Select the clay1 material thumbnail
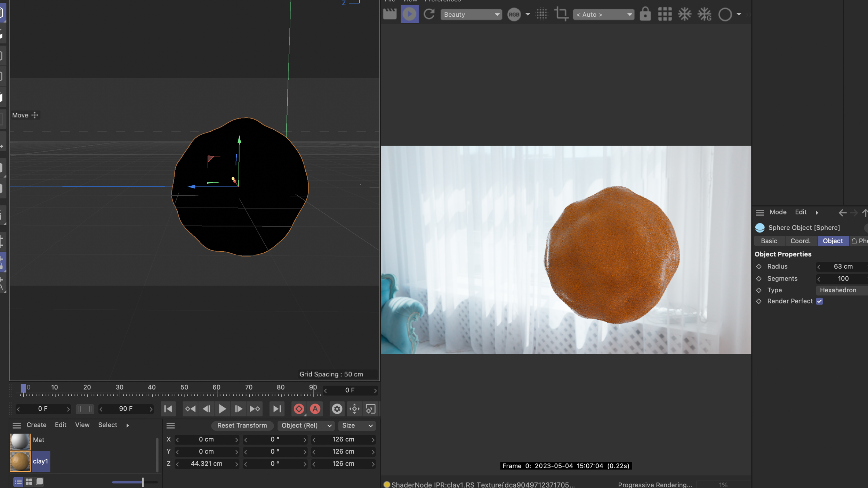The image size is (868, 488). pos(20,461)
